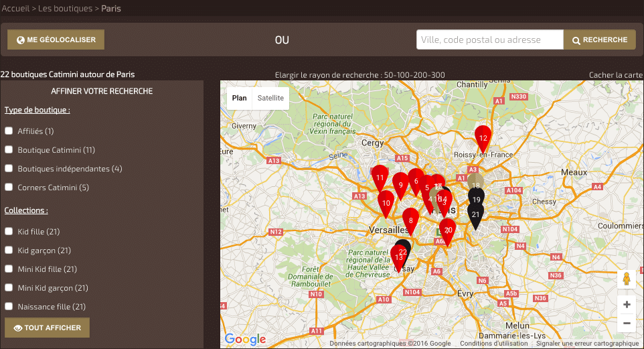Zoom in the map with plus
The width and height of the screenshot is (644, 349).
coord(627,305)
